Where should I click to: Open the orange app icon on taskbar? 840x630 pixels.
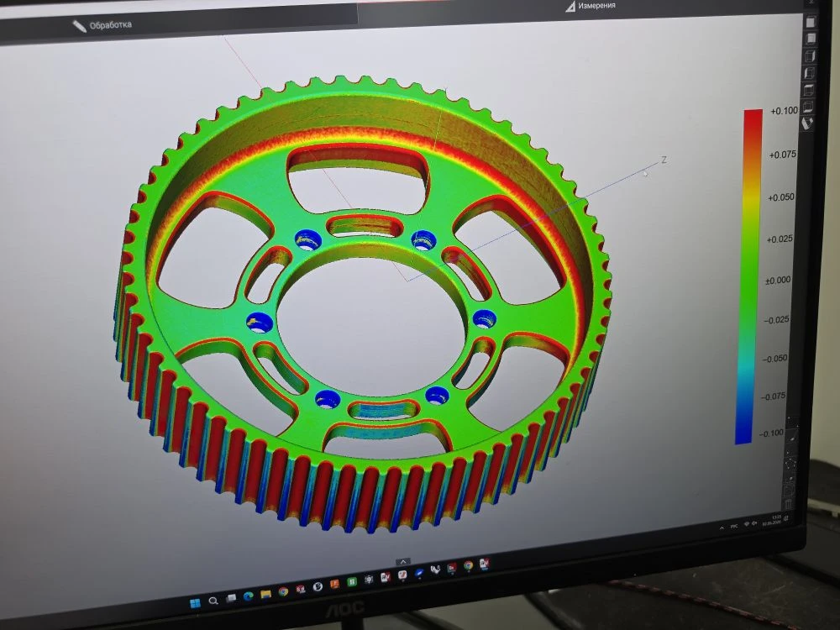335,584
